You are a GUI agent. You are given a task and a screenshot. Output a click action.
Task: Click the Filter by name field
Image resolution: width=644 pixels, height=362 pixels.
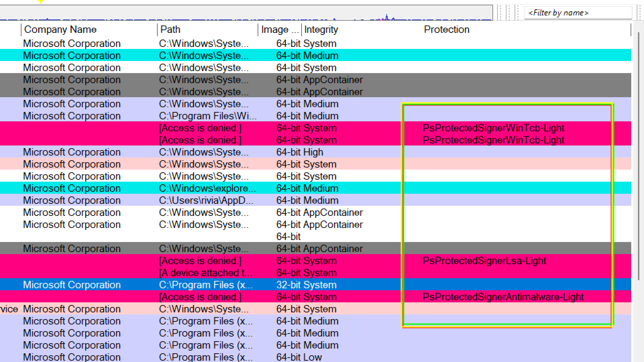[x=578, y=13]
